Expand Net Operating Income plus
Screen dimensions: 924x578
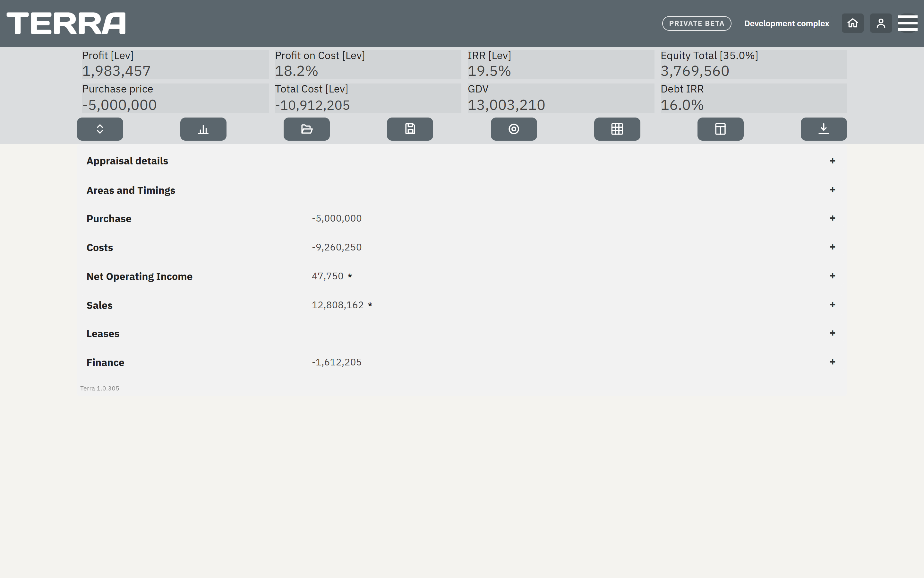click(832, 276)
